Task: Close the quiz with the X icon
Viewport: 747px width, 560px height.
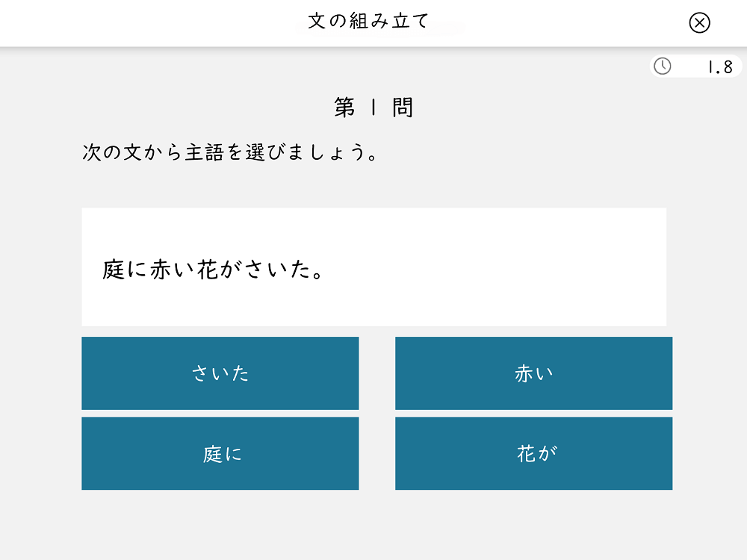Action: click(x=699, y=23)
